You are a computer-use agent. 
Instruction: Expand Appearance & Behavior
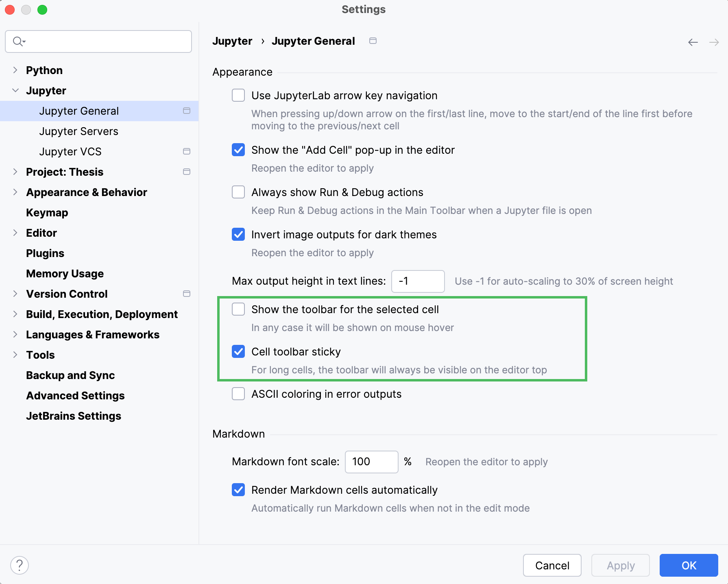tap(15, 192)
